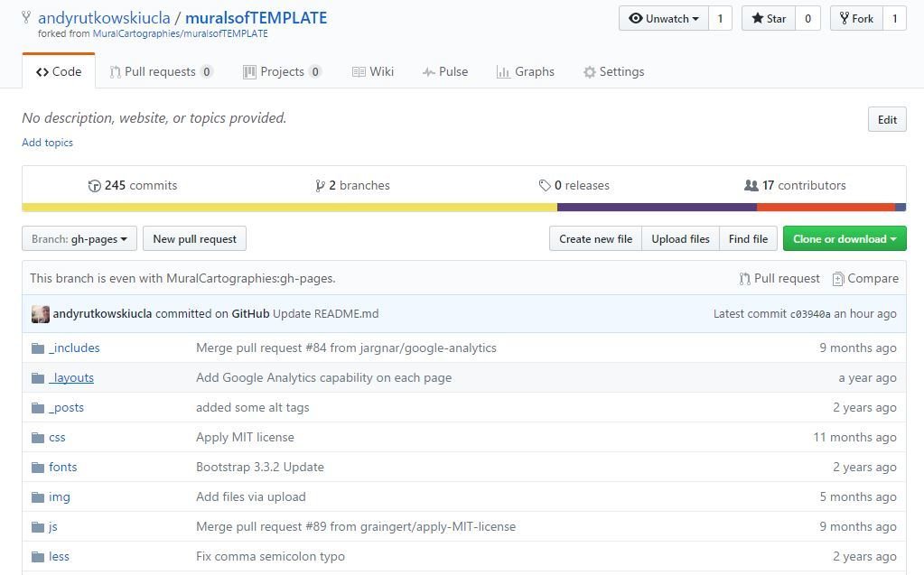Click the andyrutkowskiucla avatar thumbnail
Screen dimensions: 924x575
(41, 314)
